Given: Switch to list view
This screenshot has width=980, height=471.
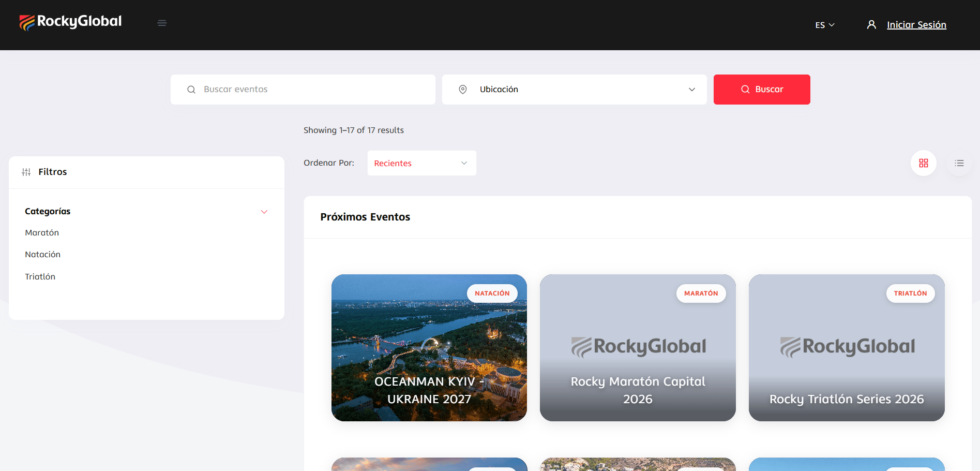Looking at the screenshot, I should [x=959, y=163].
